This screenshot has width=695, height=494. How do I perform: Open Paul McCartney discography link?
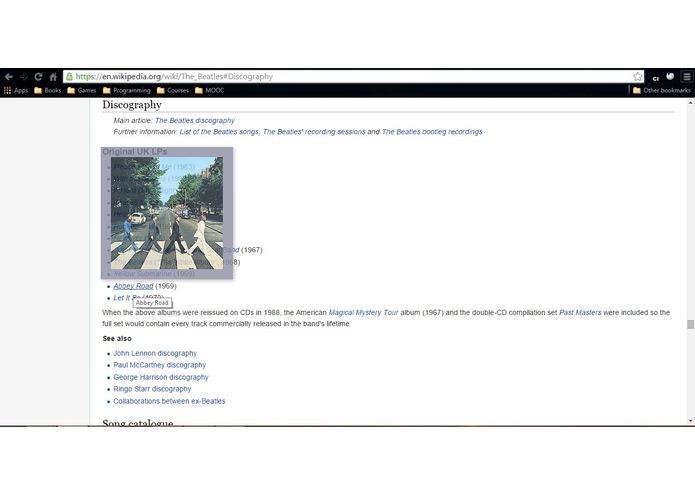(x=160, y=365)
